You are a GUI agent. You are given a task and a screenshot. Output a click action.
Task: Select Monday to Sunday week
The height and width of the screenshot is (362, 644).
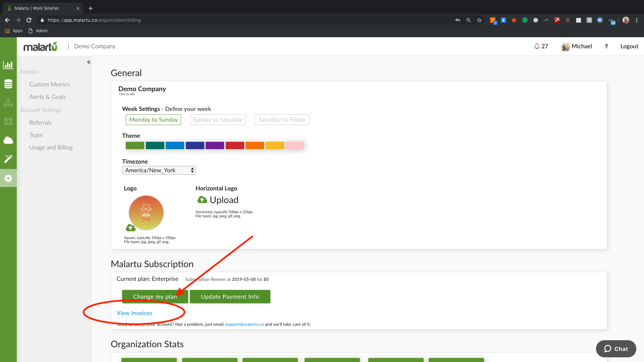coord(153,120)
